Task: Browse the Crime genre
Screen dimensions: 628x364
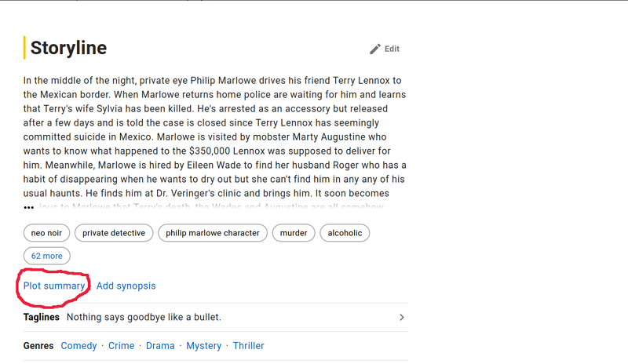Action: tap(122, 346)
